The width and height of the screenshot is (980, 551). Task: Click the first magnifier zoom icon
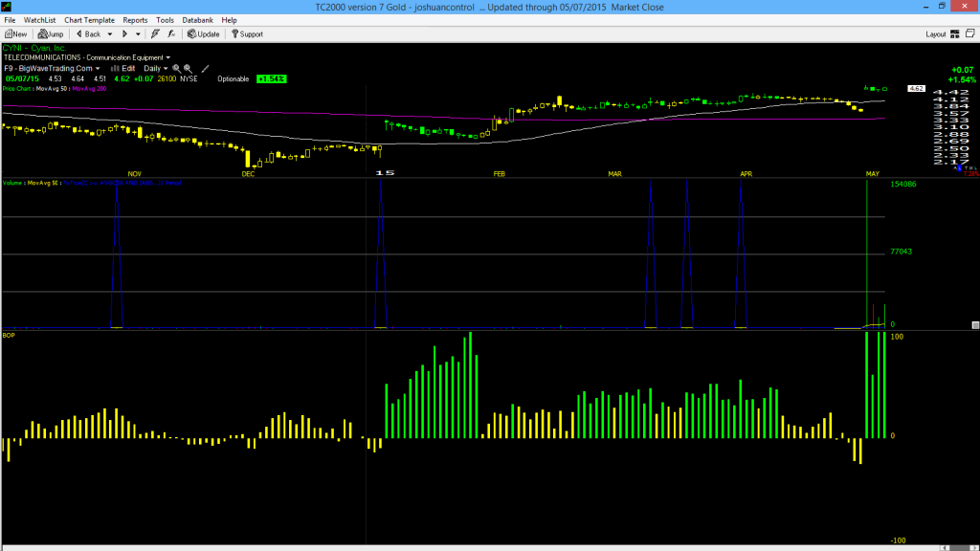(176, 69)
